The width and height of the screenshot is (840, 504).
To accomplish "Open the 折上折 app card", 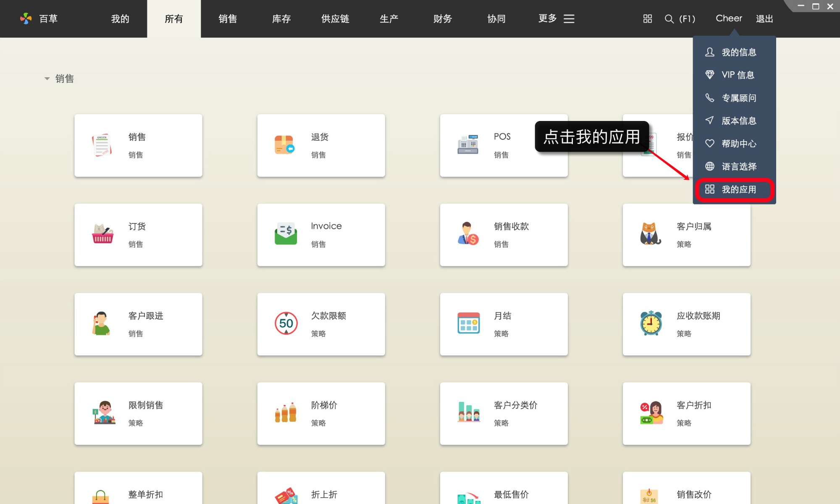I will (x=321, y=488).
